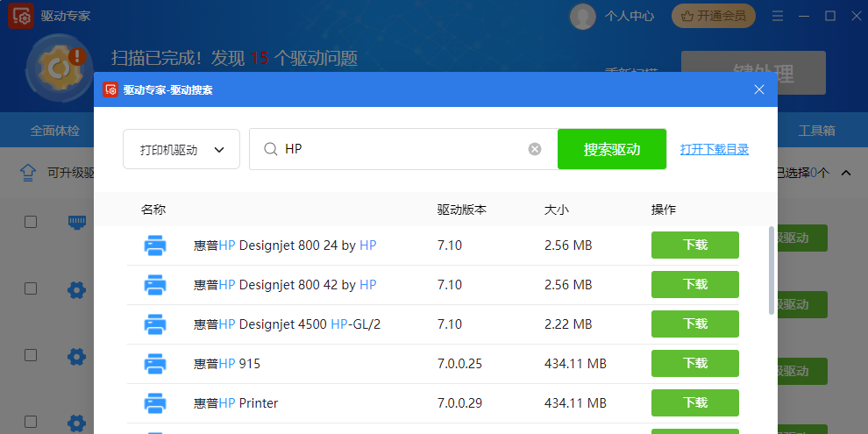
Task: Download 惠普HP Designjet 800 42 driver
Action: pos(695,285)
